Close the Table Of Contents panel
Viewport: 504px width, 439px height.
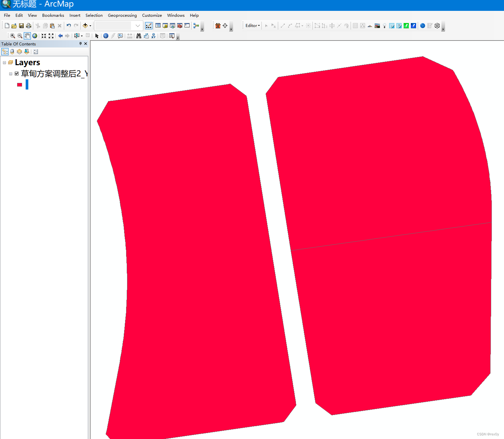(86, 43)
